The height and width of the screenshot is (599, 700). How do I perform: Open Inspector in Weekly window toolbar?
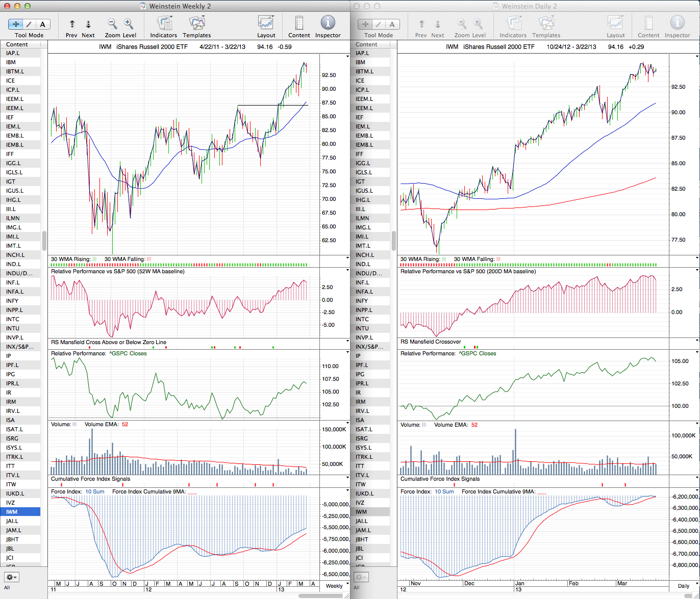click(x=328, y=23)
